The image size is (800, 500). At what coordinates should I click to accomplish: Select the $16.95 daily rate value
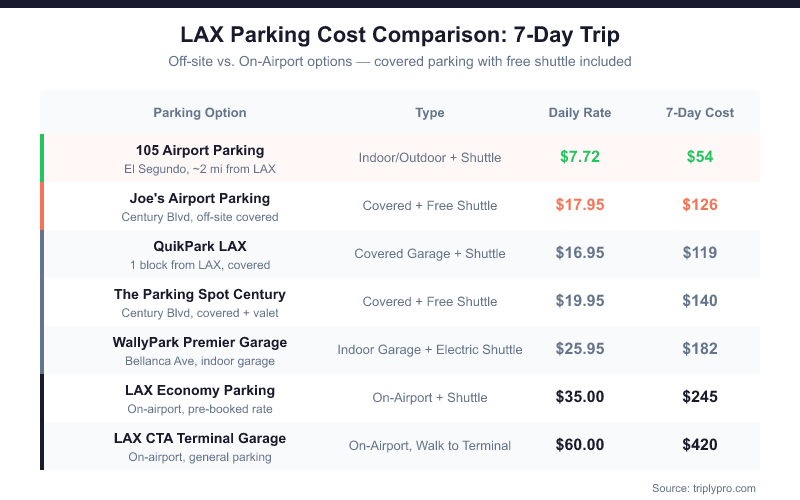580,253
